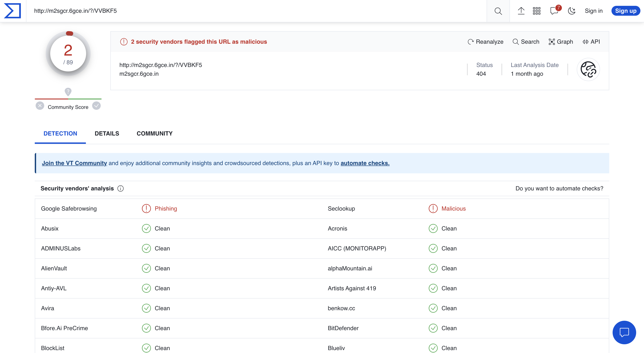Click the API button
This screenshot has width=644, height=353.
591,42
